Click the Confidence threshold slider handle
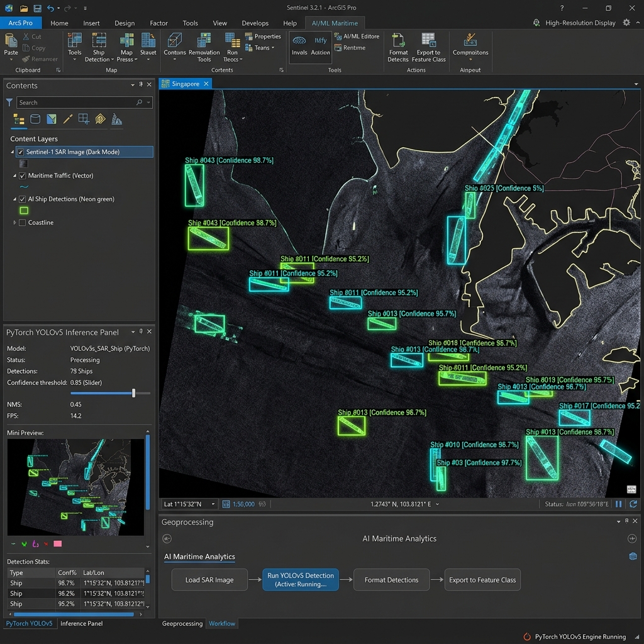644x644 pixels. (133, 393)
